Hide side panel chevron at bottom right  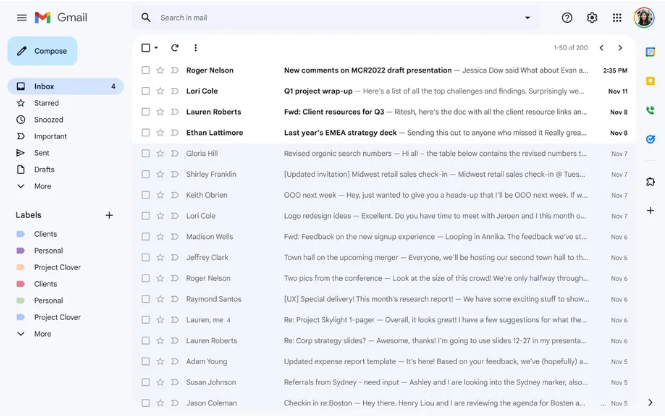tap(650, 402)
